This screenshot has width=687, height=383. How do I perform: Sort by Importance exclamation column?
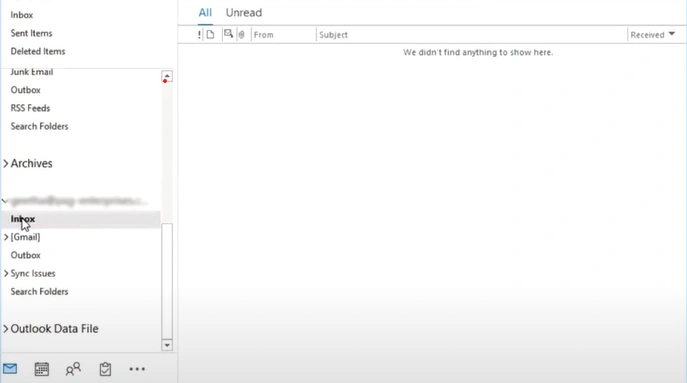[199, 35]
